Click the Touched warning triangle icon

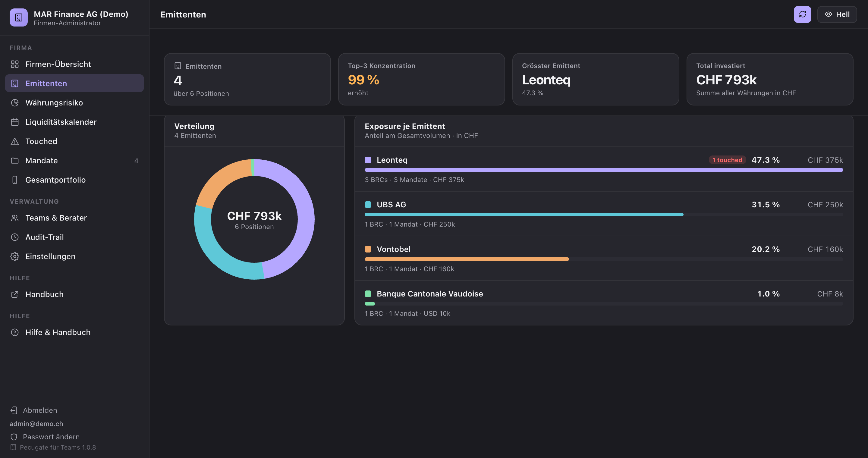point(15,141)
